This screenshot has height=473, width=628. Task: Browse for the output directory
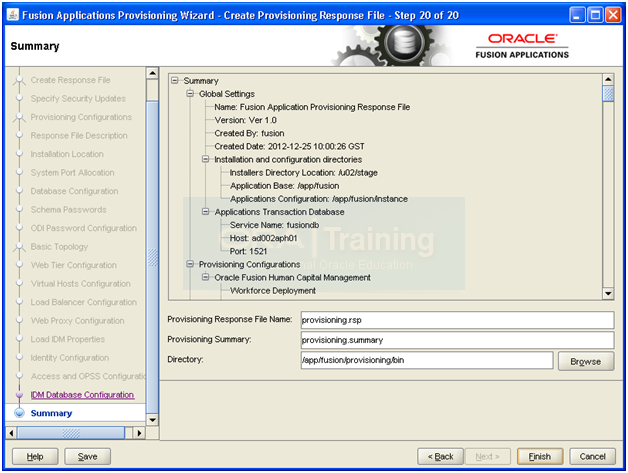pos(586,361)
